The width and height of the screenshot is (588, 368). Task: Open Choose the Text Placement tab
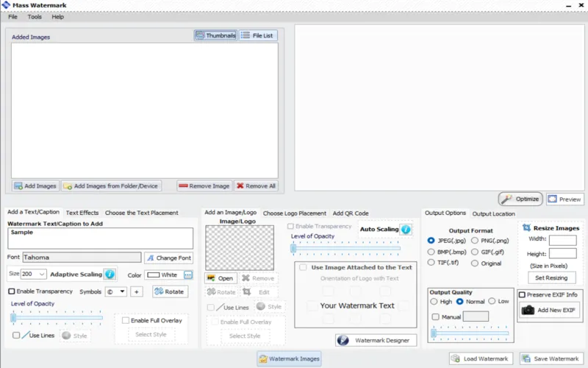point(141,213)
